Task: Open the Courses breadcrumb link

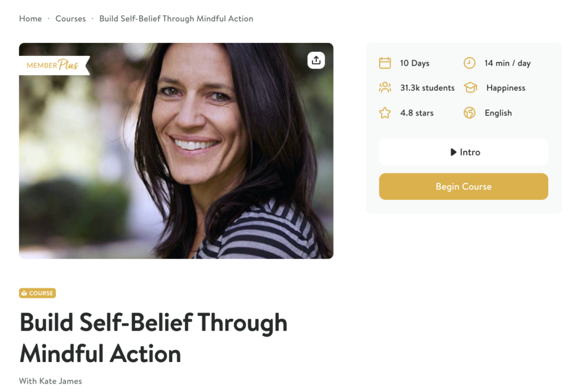Action: (x=70, y=19)
